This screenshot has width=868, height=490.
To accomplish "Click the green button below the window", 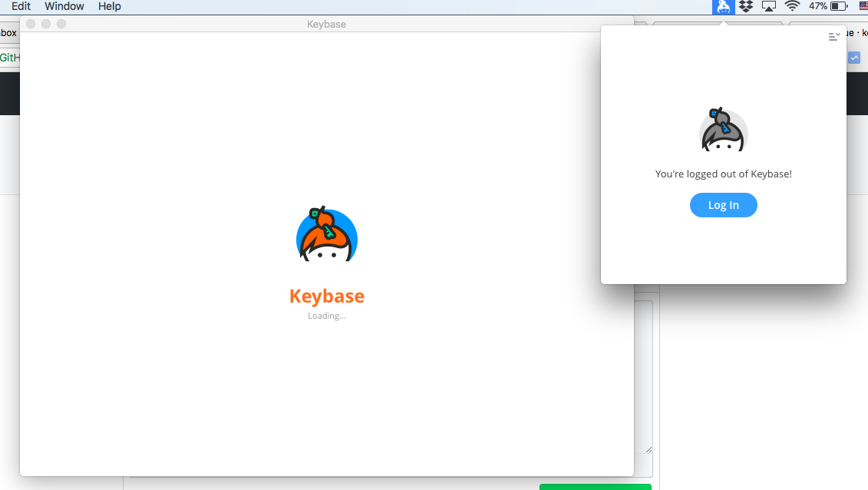I will (x=596, y=486).
